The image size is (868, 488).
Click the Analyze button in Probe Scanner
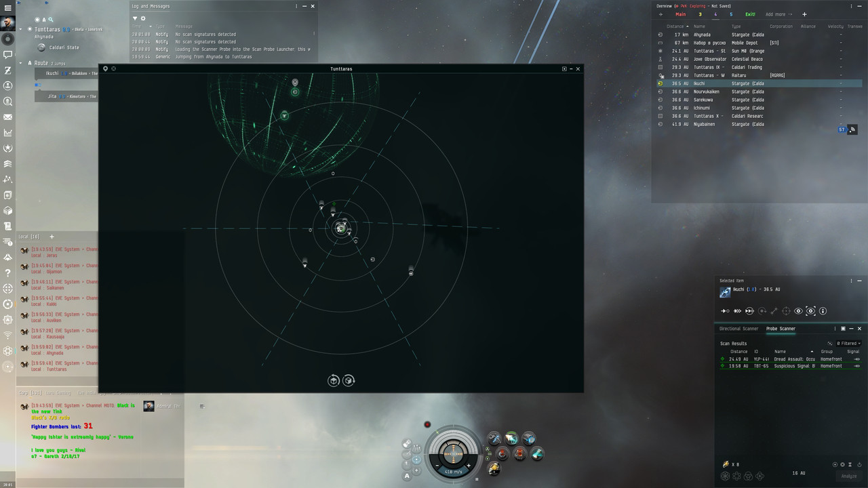click(849, 476)
